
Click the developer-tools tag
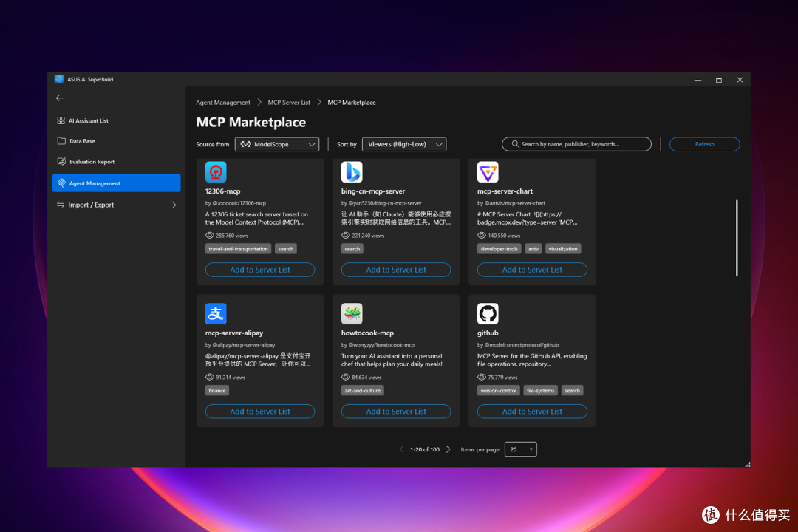coord(499,249)
